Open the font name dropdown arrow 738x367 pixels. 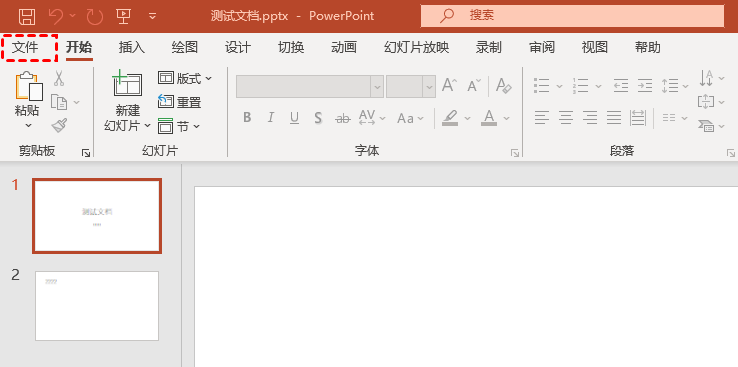(x=377, y=87)
